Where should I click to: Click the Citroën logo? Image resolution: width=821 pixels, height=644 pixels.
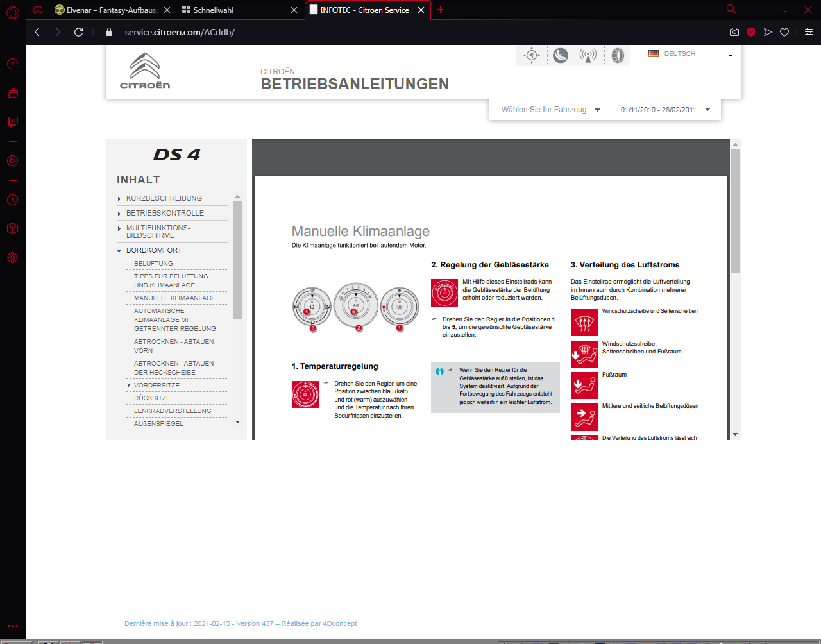(x=145, y=71)
